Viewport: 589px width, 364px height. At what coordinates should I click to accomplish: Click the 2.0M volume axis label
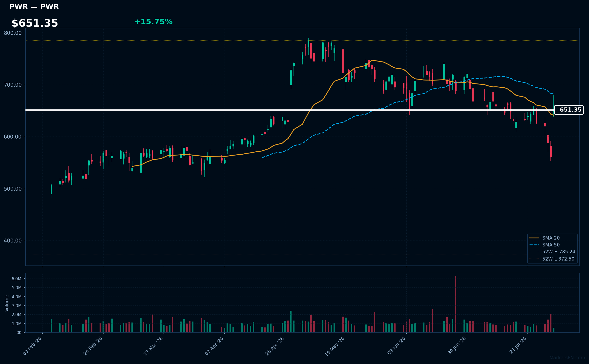17,315
